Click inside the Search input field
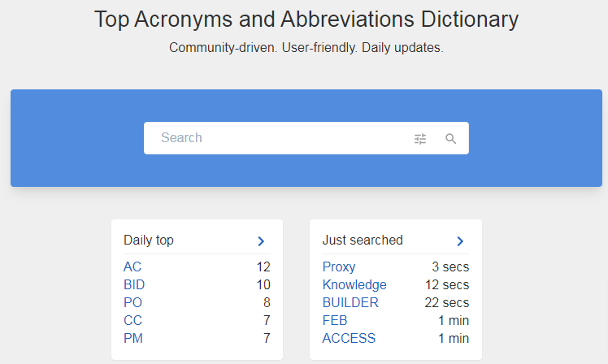The height and width of the screenshot is (364, 608). 276,138
